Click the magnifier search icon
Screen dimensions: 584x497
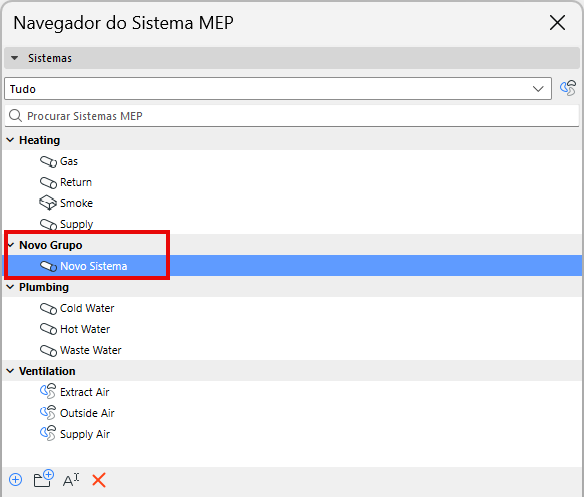pos(15,115)
